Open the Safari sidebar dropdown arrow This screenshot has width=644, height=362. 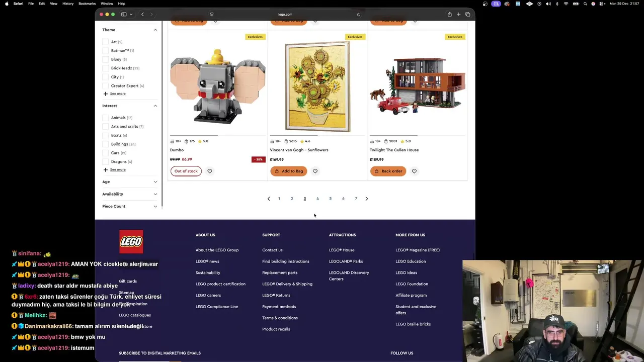point(131,14)
